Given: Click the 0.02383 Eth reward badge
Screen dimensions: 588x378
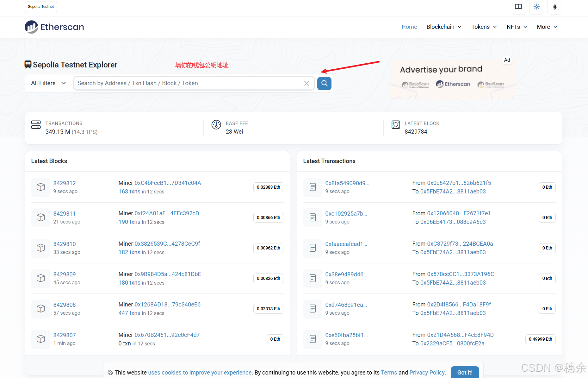Looking at the screenshot, I should [x=268, y=187].
